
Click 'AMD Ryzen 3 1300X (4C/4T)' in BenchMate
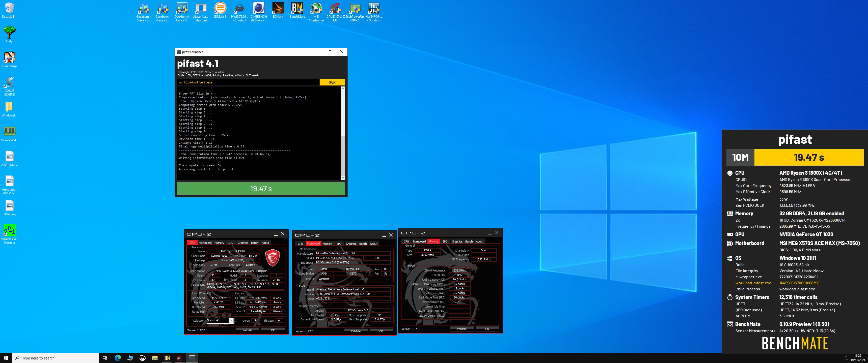click(x=811, y=173)
